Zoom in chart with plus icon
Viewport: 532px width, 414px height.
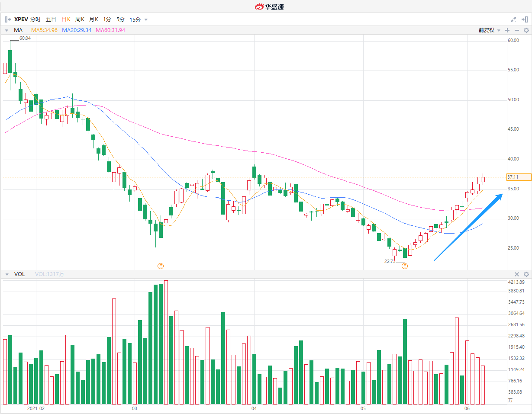[507, 30]
